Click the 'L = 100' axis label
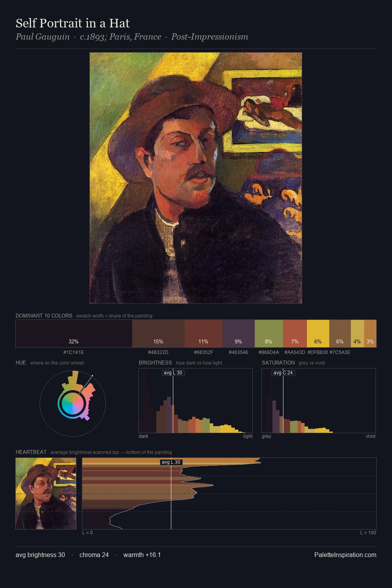 pyautogui.click(x=368, y=533)
